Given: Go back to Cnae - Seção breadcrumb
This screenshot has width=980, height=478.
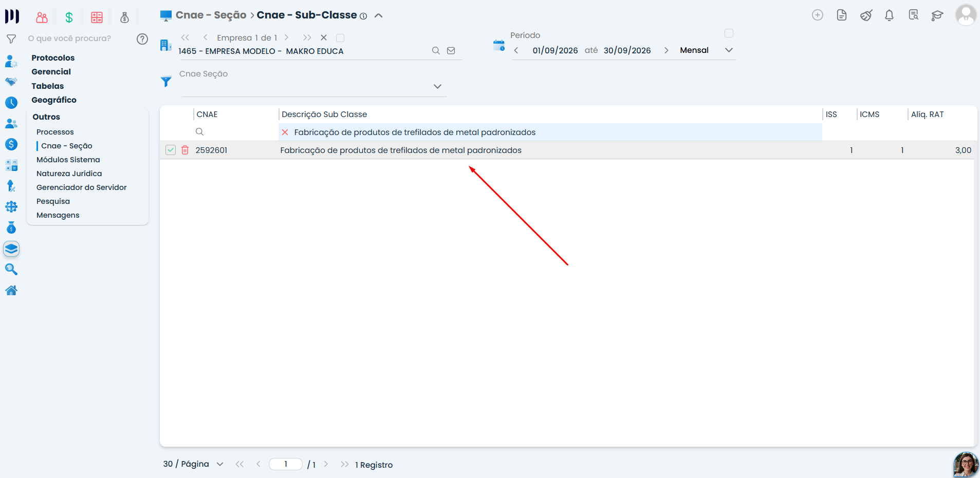Looking at the screenshot, I should (211, 15).
